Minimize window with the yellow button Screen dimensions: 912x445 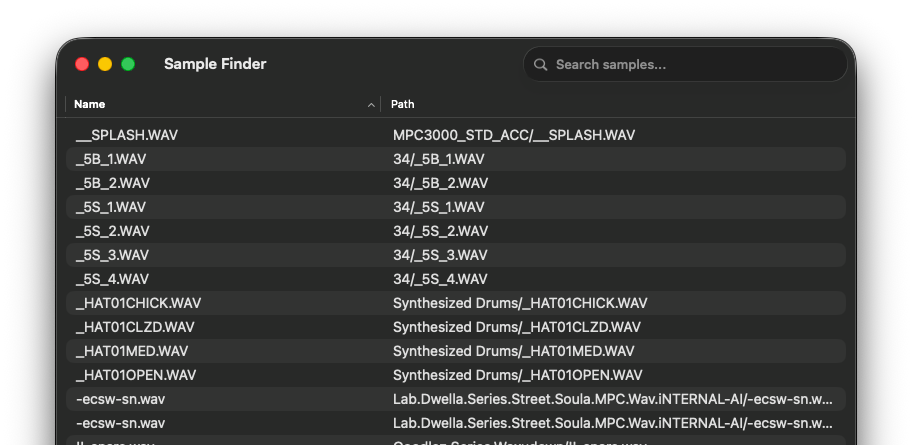pyautogui.click(x=105, y=64)
